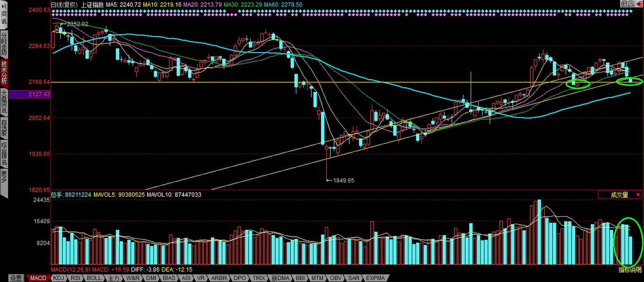Click the purple 2127.43 price marker
The image size is (644, 282).
29,94
